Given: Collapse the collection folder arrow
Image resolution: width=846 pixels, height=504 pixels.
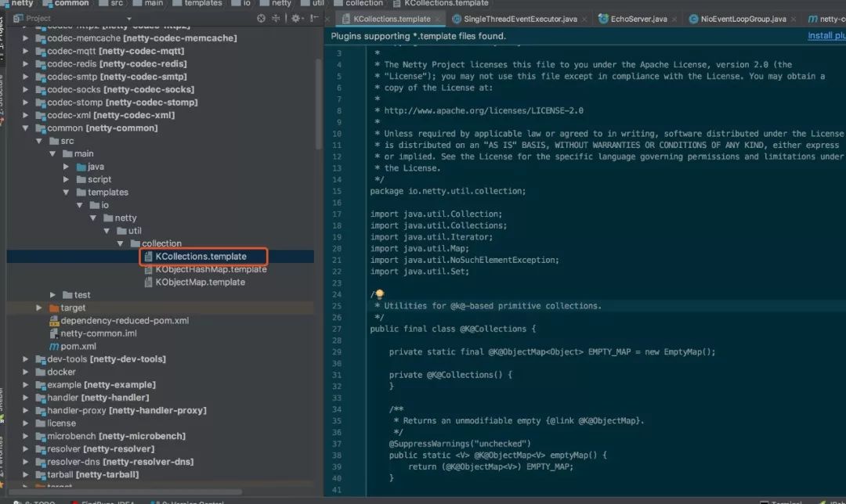Looking at the screenshot, I should (120, 243).
